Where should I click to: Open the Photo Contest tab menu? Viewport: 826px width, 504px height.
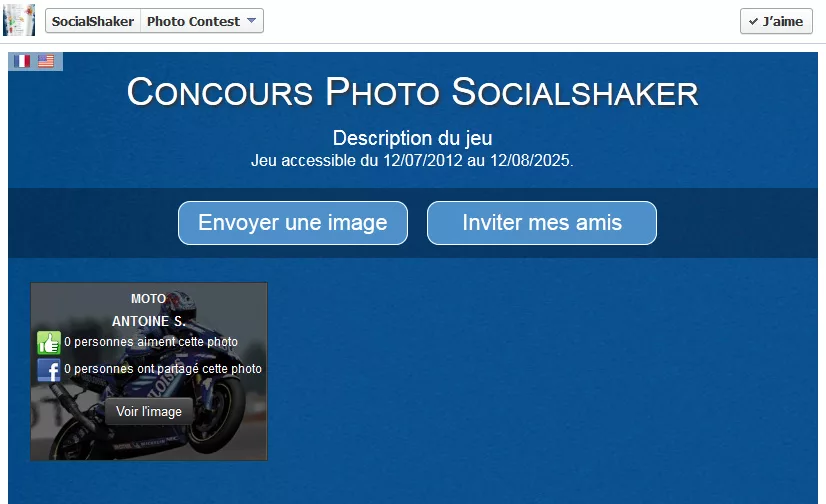[x=202, y=21]
